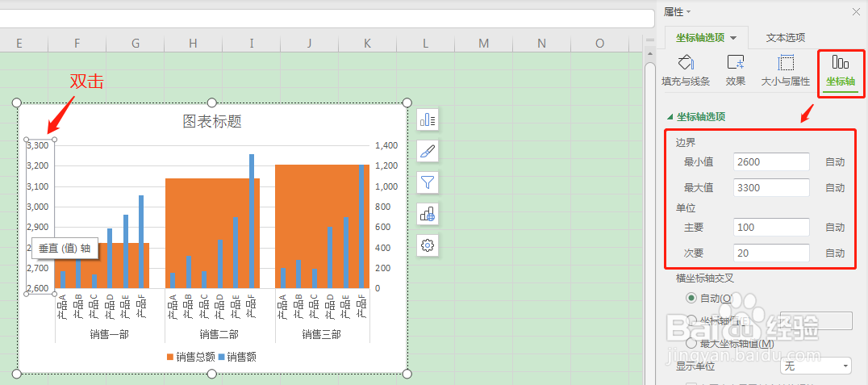Reset 次要 unit with its 自动 button
868x385 pixels.
point(836,253)
